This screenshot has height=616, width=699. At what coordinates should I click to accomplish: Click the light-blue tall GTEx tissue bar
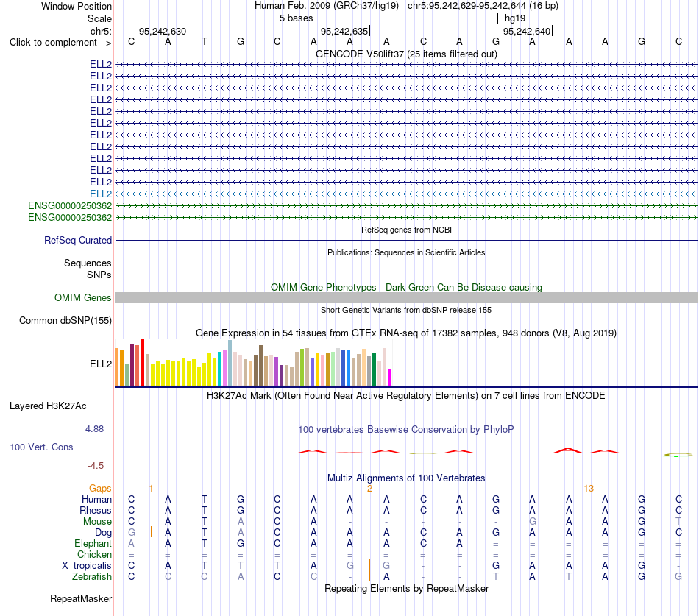pyautogui.click(x=230, y=363)
